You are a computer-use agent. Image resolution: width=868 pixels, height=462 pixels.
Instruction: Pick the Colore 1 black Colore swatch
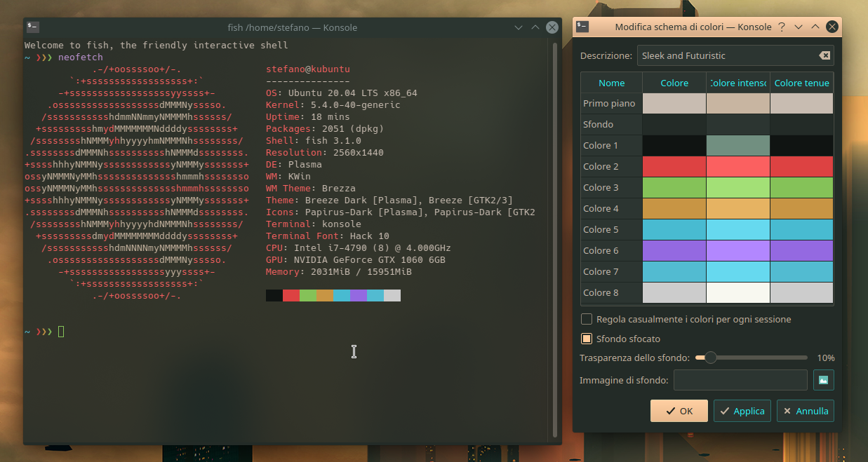pos(674,145)
